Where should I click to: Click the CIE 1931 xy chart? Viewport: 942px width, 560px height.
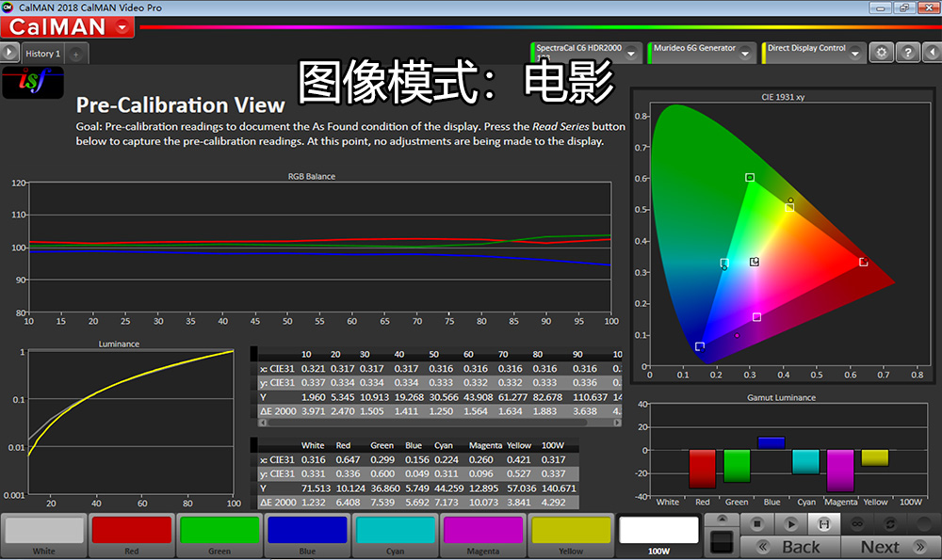point(790,234)
